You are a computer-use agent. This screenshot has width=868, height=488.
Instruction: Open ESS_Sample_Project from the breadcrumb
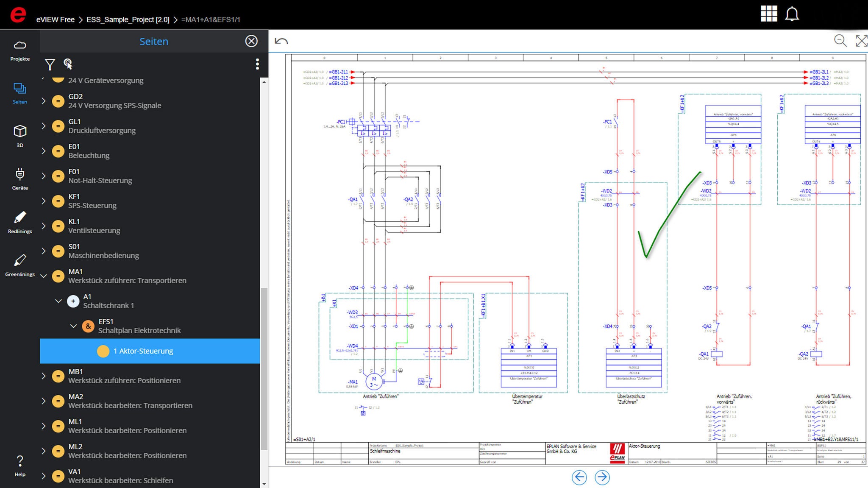coord(128,20)
